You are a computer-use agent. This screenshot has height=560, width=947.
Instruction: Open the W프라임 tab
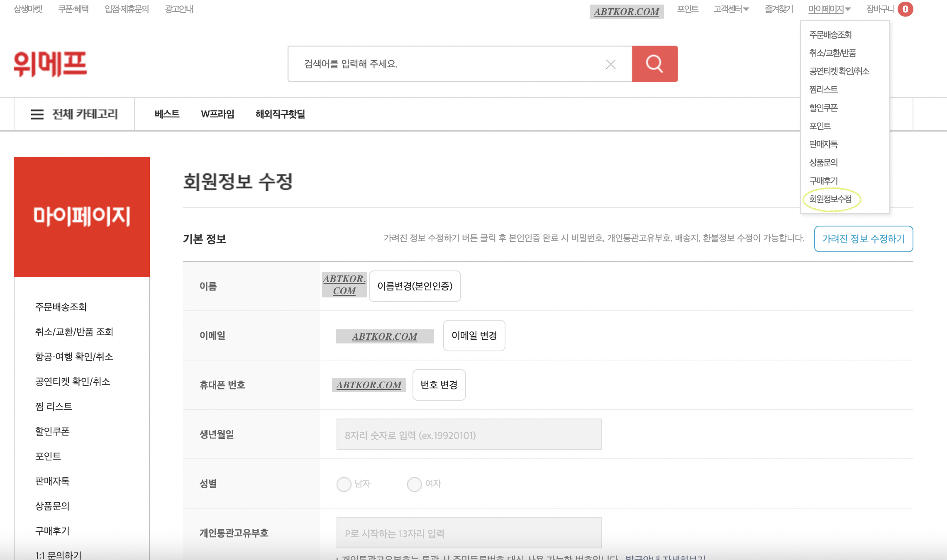point(218,114)
